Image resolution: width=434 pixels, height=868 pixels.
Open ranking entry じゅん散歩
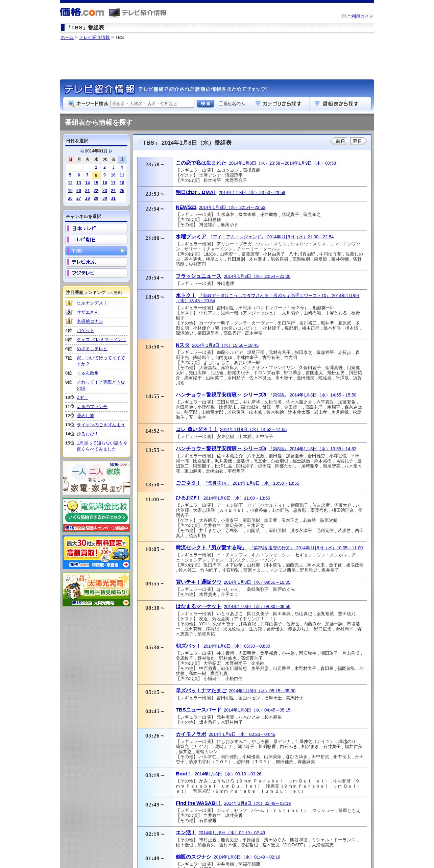(x=88, y=373)
